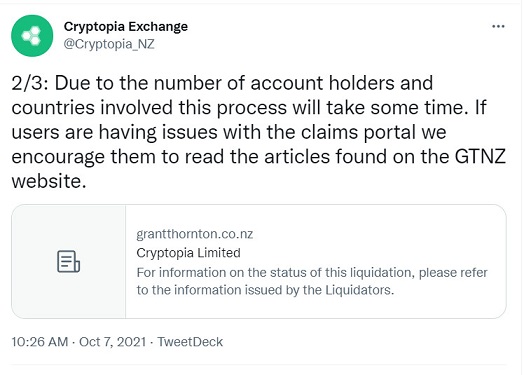Open the grantthornton.co.nz domain link
The width and height of the screenshot is (524, 375).
[x=194, y=234]
